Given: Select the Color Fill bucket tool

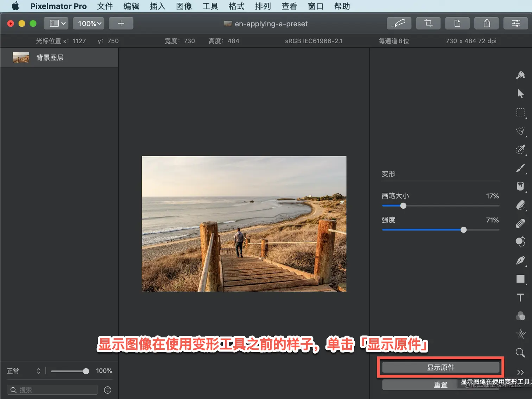Looking at the screenshot, I should (520, 186).
